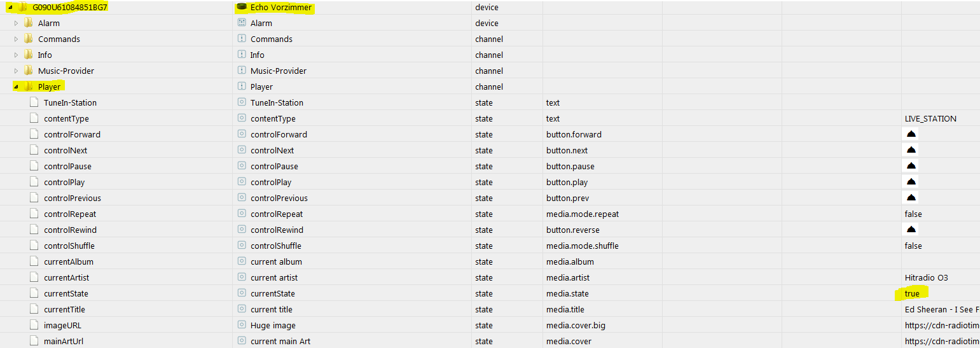980x348 pixels.
Task: Trigger the controlPause button icon
Action: [x=911, y=166]
